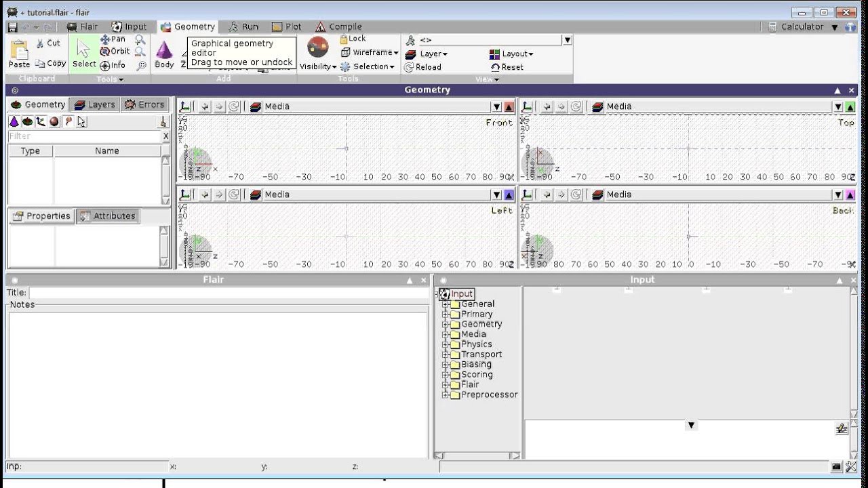The image size is (868, 488).
Task: Open the Visibility dropdown
Action: pos(318,66)
